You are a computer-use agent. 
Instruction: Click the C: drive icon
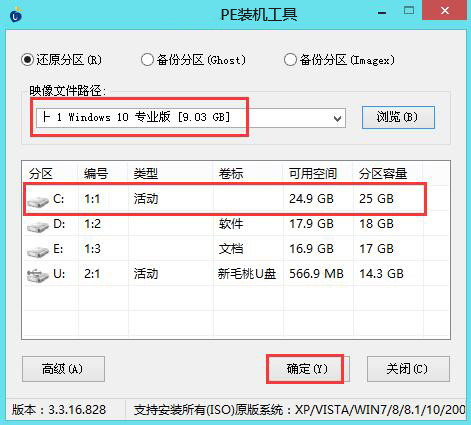tap(38, 200)
